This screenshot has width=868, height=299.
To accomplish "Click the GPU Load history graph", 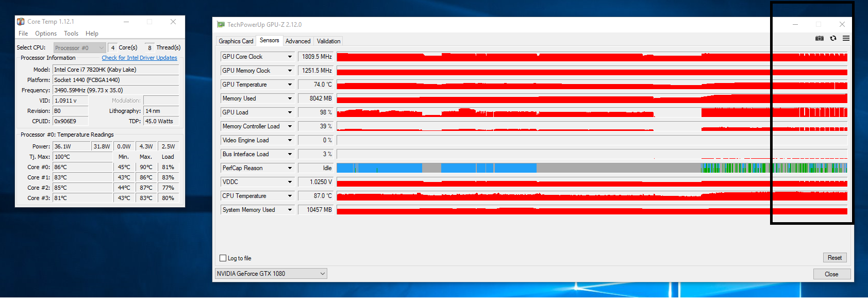I will click(592, 112).
